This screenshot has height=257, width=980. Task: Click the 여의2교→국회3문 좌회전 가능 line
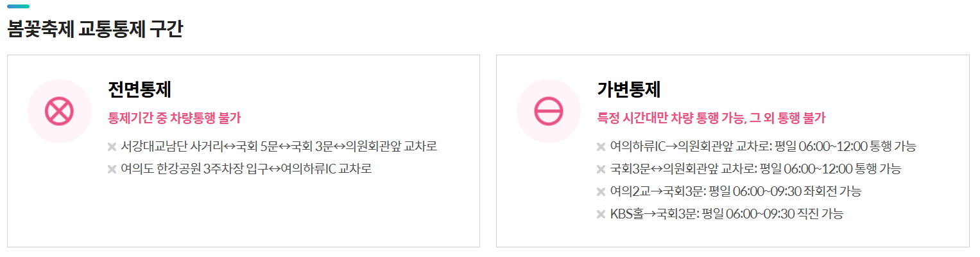point(735,191)
